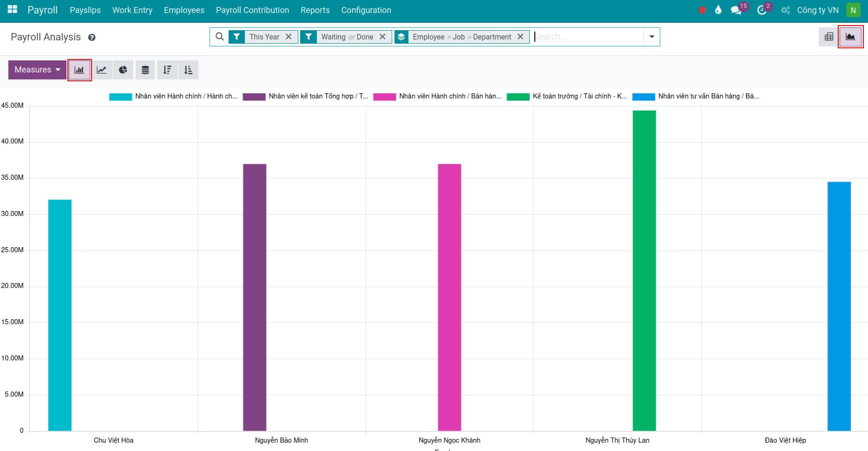868x451 pixels.
Task: Click the cyan legend swatch for Hành chính
Action: [120, 96]
